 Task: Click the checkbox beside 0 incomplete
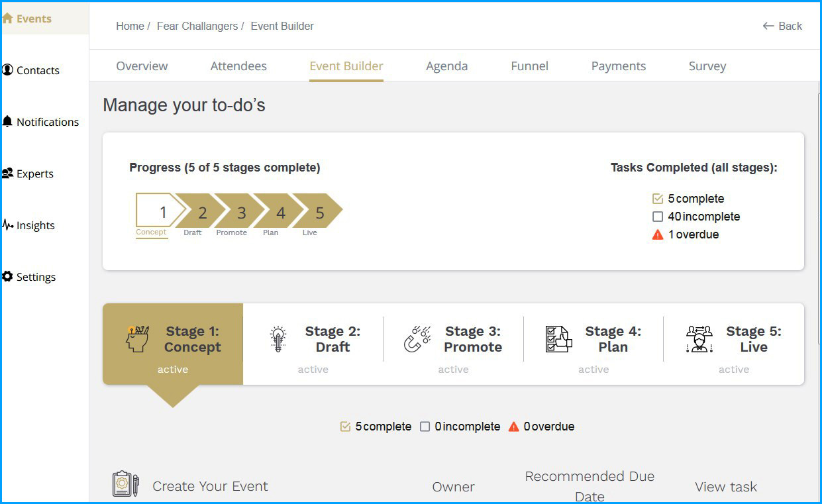[425, 427]
